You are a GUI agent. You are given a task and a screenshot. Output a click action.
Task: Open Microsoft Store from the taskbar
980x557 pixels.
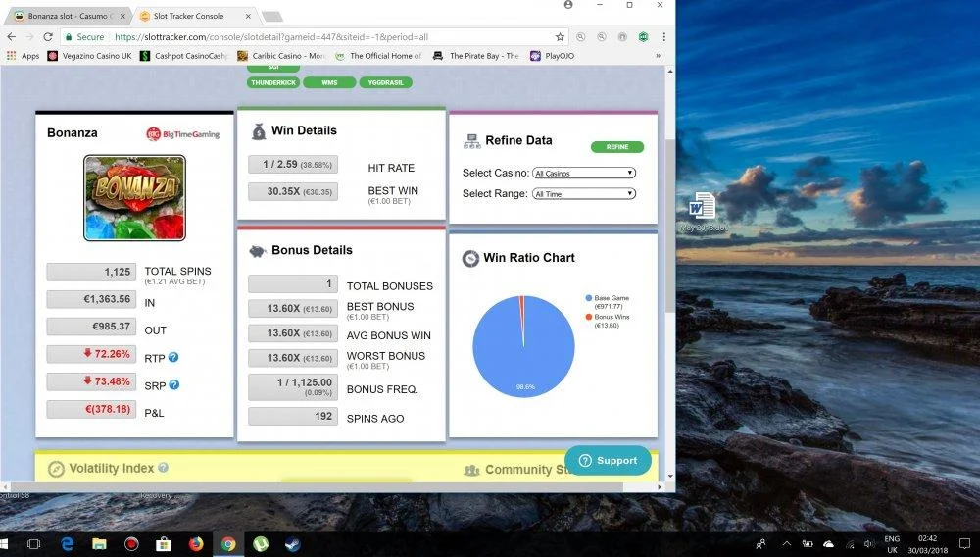click(x=164, y=544)
